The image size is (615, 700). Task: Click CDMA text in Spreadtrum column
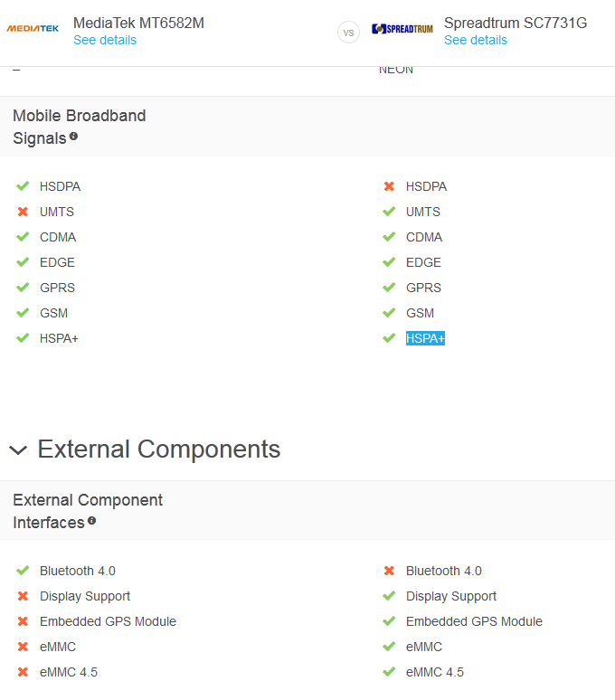pyautogui.click(x=424, y=237)
